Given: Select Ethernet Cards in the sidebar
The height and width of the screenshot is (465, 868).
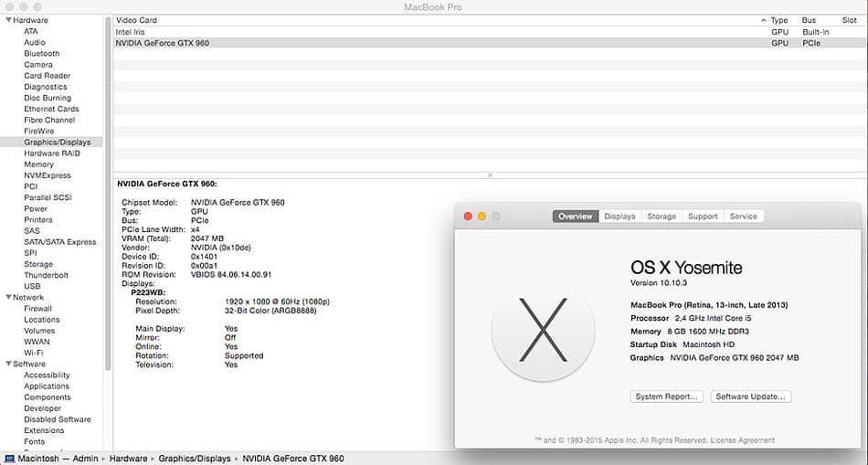Looking at the screenshot, I should (51, 109).
